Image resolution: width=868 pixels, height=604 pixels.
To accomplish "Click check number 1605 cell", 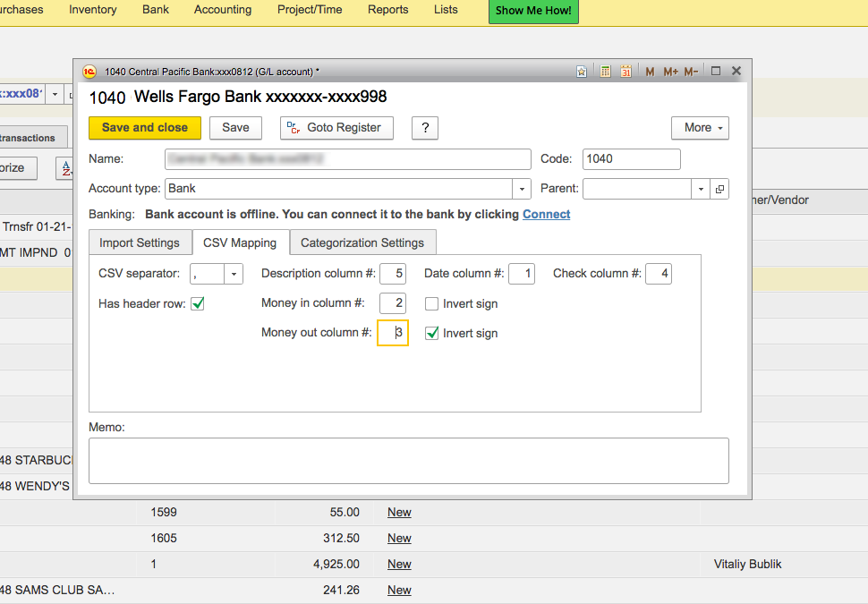I will click(x=164, y=539).
